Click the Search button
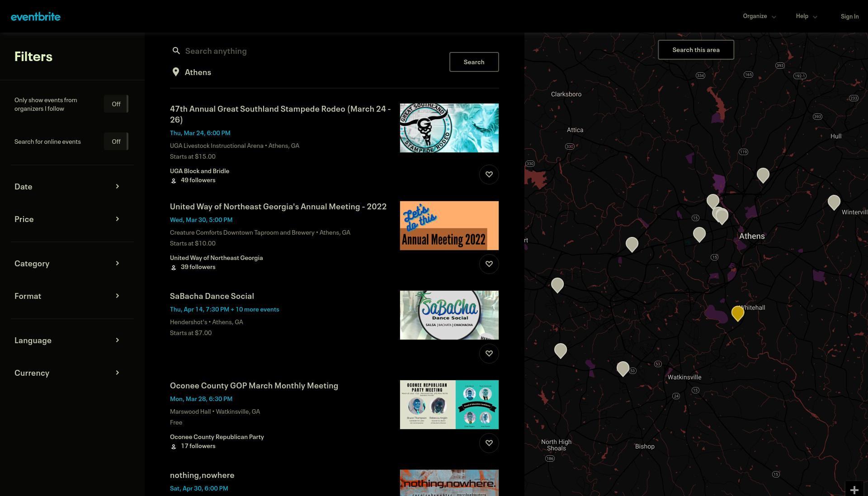The width and height of the screenshot is (868, 496). (x=474, y=62)
